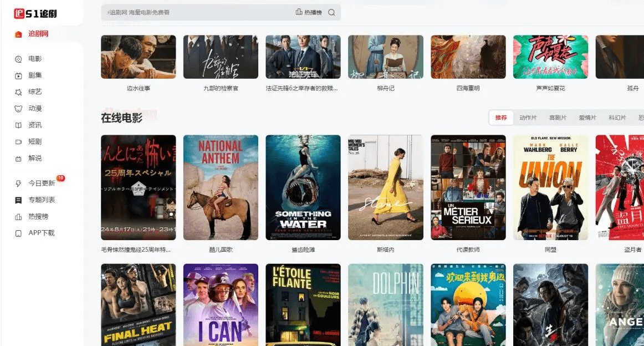The image size is (644, 346).
Task: Switch to the 喜剧片 tab
Action: [558, 118]
